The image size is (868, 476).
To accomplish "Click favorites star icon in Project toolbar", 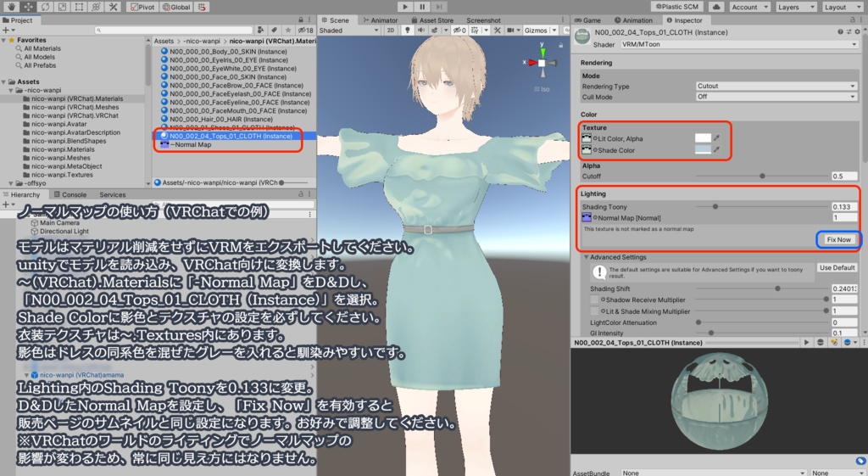I will click(288, 30).
